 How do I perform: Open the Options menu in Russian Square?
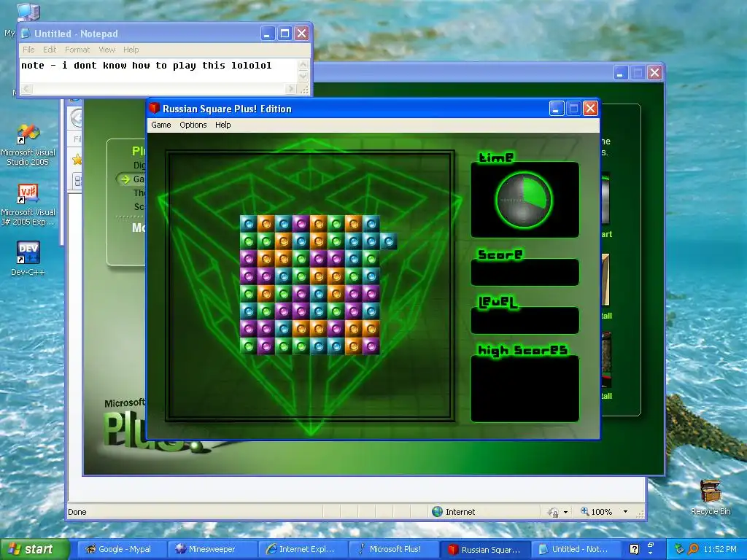click(x=193, y=125)
